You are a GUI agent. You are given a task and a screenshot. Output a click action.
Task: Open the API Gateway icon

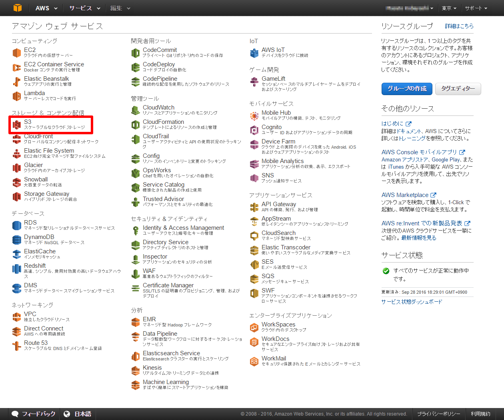pyautogui.click(x=254, y=207)
